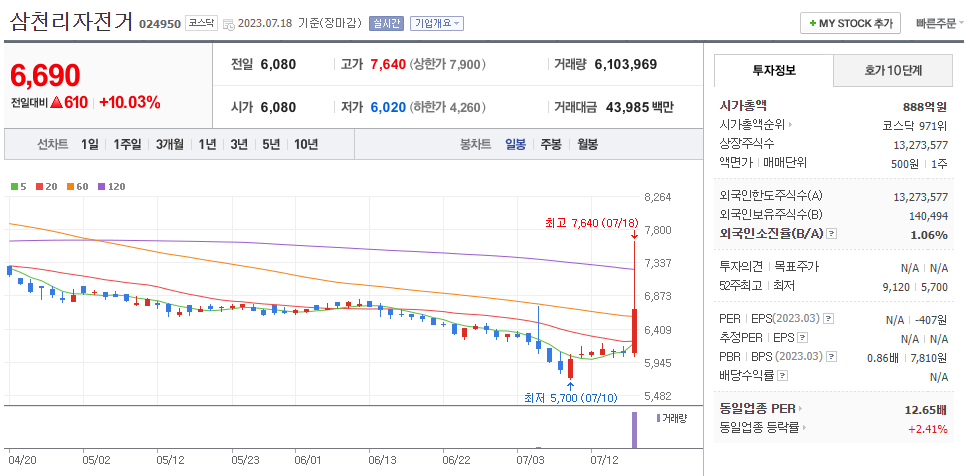Click the 07/18 volume bar
The height and width of the screenshot is (476, 970).
634,430
